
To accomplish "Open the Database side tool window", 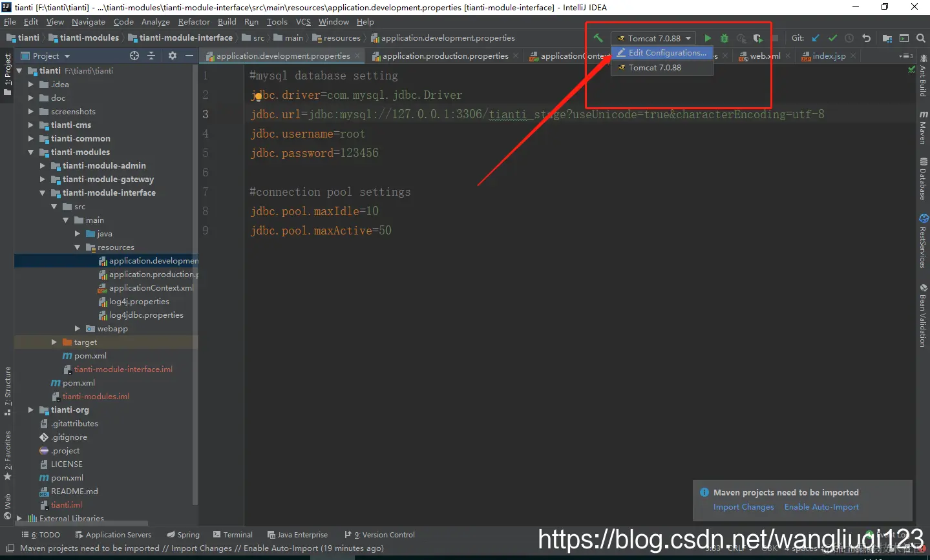I will click(x=923, y=179).
